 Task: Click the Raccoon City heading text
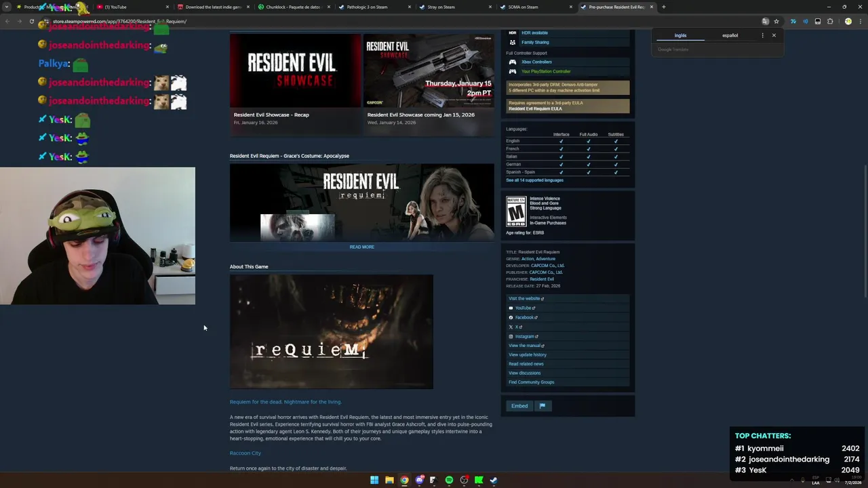pos(245,453)
